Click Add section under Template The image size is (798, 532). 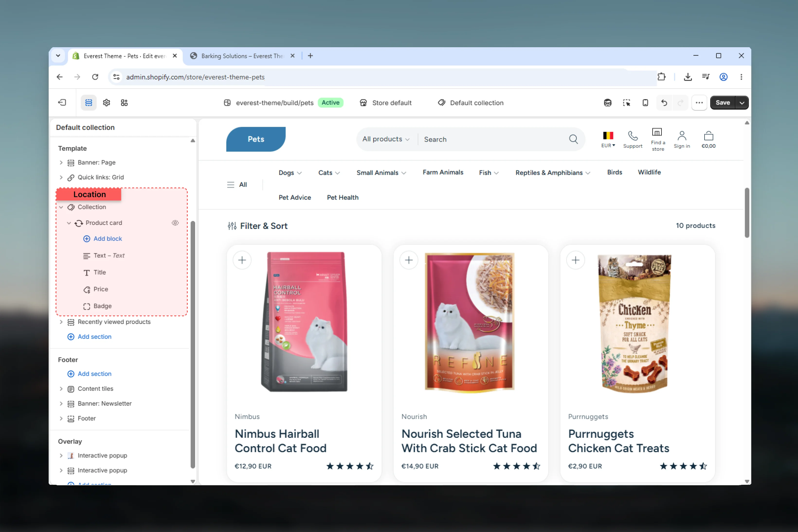pos(90,337)
